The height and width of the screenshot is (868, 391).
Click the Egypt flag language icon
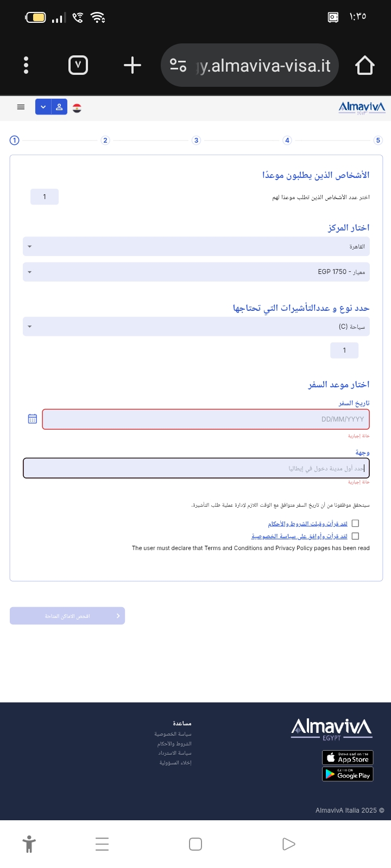(77, 108)
